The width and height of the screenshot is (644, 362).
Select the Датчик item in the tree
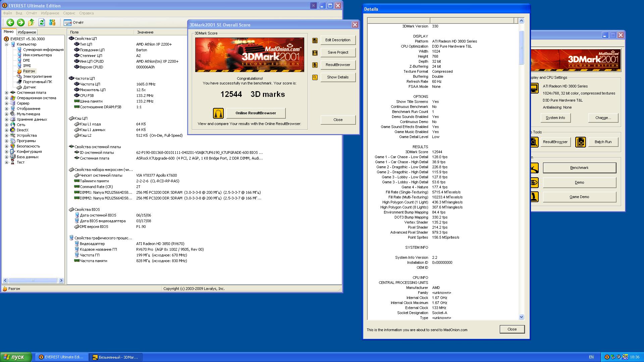click(x=30, y=87)
